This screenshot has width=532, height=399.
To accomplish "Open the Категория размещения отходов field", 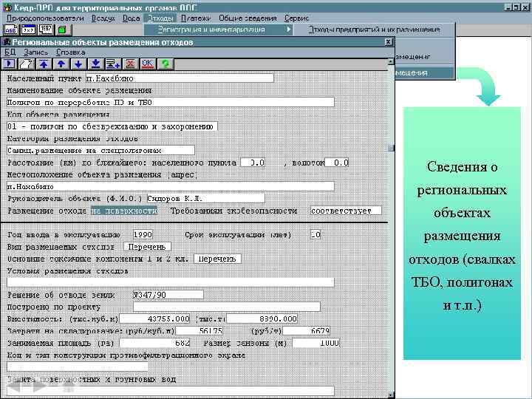I will point(100,150).
